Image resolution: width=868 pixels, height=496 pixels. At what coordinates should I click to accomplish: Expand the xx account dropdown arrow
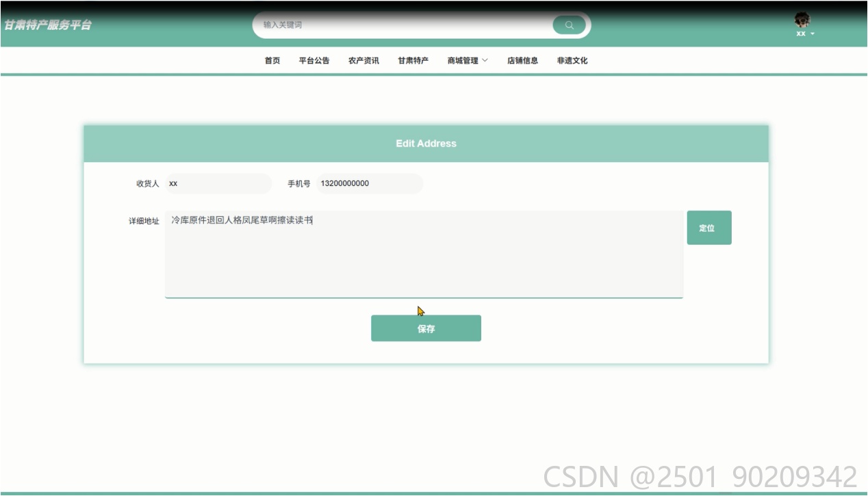(x=813, y=34)
